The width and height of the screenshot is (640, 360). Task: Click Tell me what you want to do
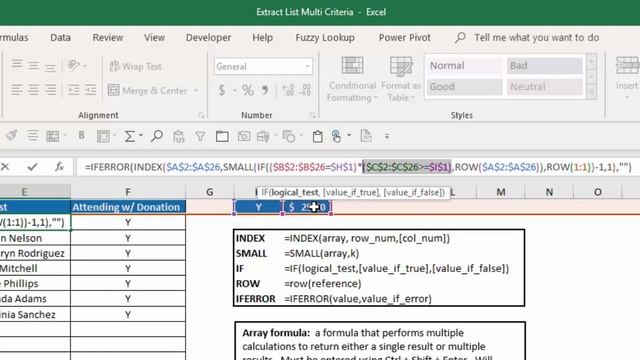coord(536,38)
